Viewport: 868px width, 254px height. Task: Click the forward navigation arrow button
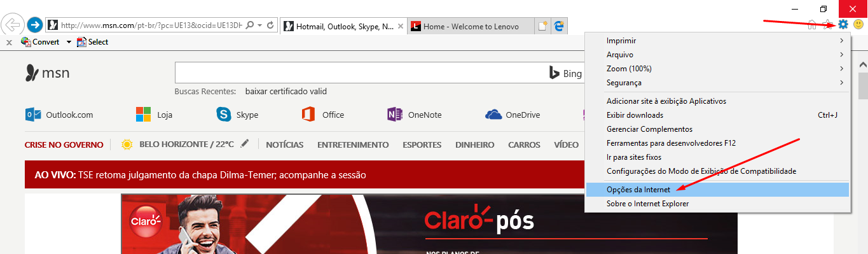click(35, 25)
